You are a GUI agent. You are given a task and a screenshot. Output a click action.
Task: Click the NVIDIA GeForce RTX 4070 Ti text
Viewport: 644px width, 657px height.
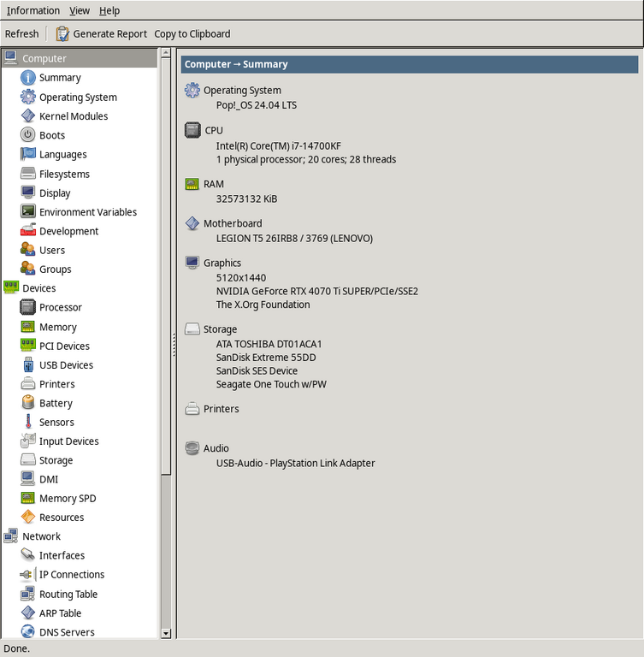point(317,291)
